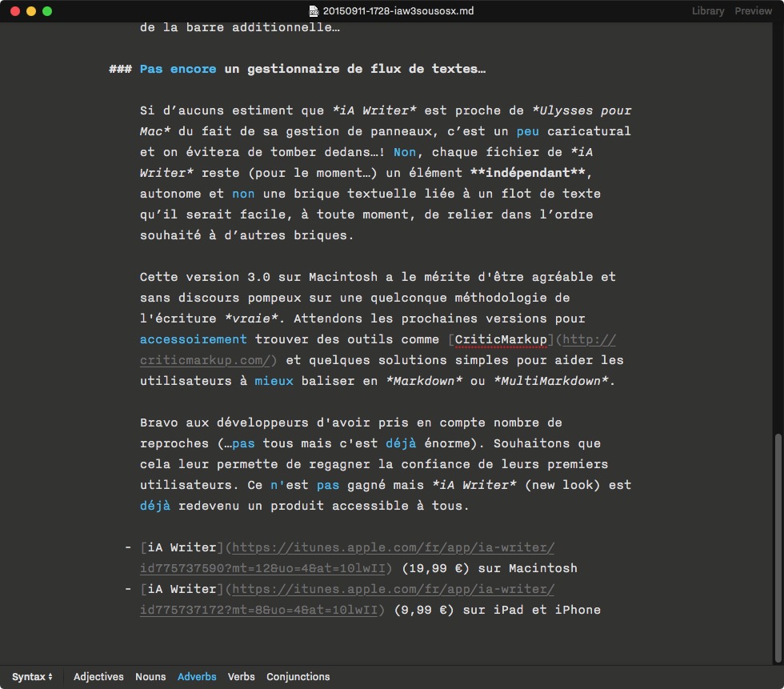Enter full screen with the green button
Screen dimensions: 784x689
(47, 11)
